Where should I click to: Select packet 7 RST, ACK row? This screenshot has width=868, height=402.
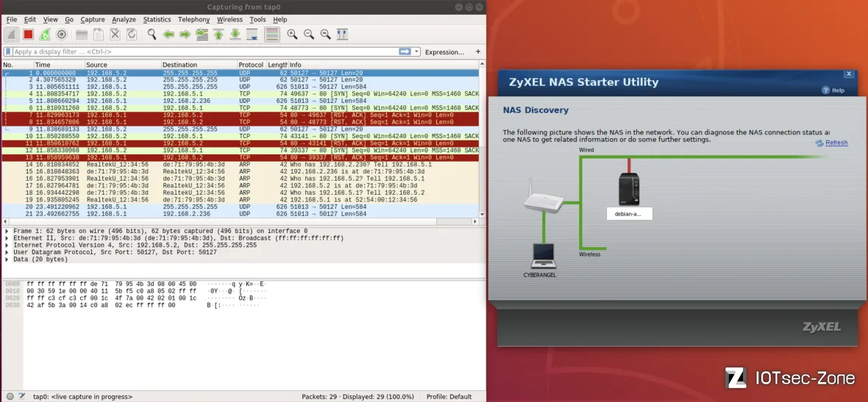click(x=241, y=115)
